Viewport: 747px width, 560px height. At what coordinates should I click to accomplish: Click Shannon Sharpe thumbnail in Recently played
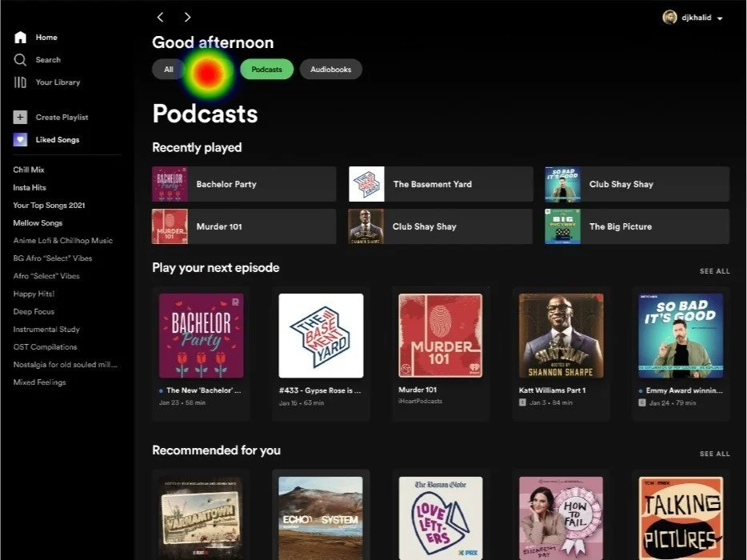[x=366, y=226]
